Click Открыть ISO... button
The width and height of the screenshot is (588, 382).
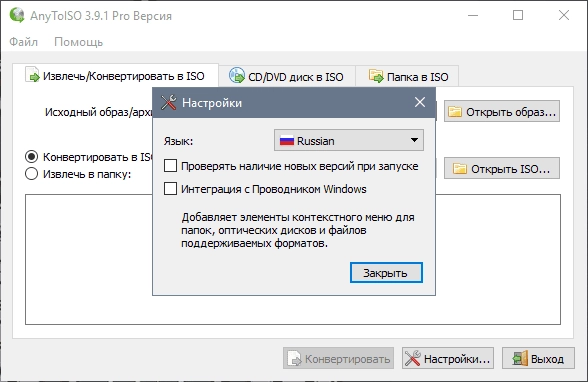pos(502,168)
